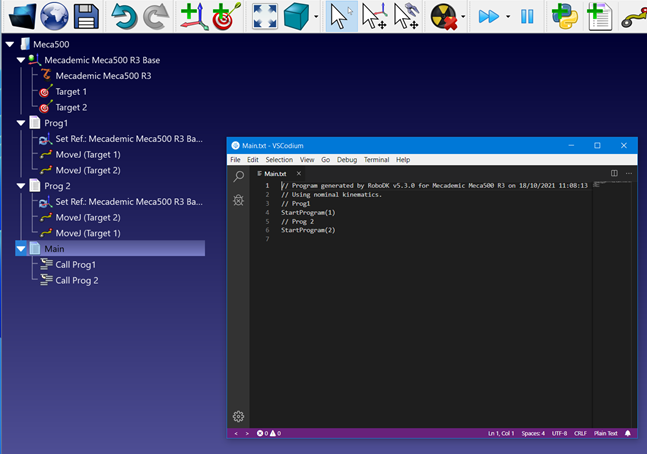This screenshot has width=647, height=454.
Task: Click the CRLF line ending indicator
Action: 580,433
